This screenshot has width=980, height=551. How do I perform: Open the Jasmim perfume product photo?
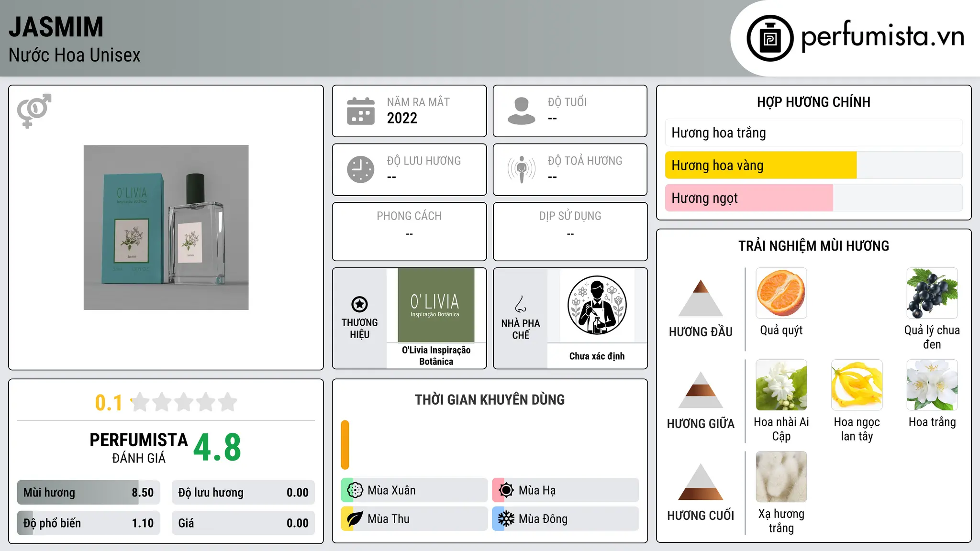pyautogui.click(x=166, y=228)
